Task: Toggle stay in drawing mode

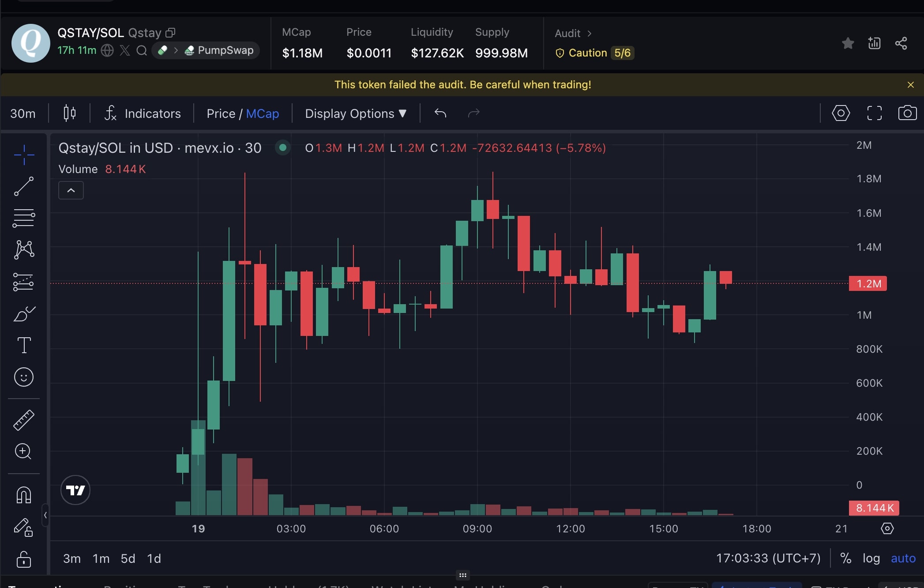Action: pyautogui.click(x=24, y=527)
